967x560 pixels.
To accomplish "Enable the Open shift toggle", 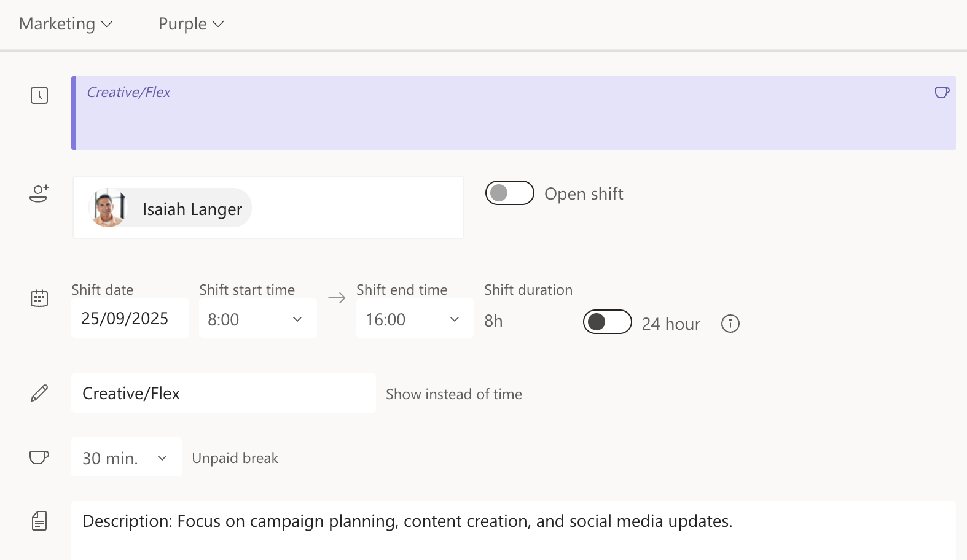I will pos(509,193).
